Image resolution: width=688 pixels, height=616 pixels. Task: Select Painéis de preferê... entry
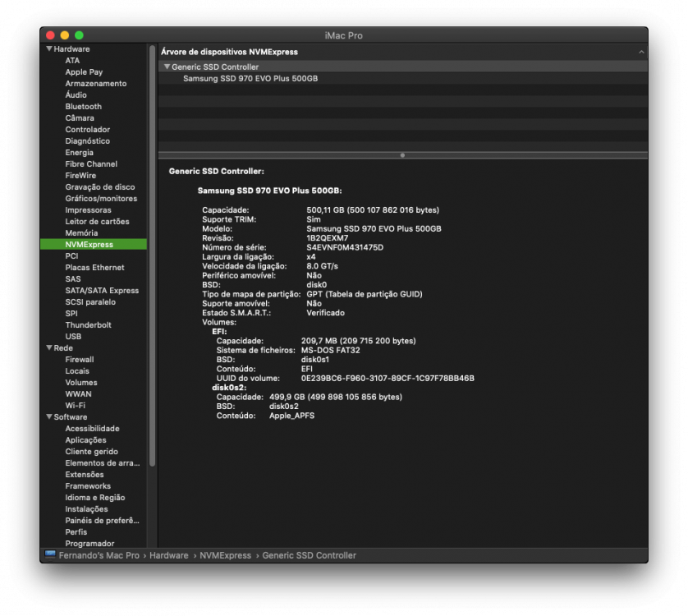[x=102, y=520]
